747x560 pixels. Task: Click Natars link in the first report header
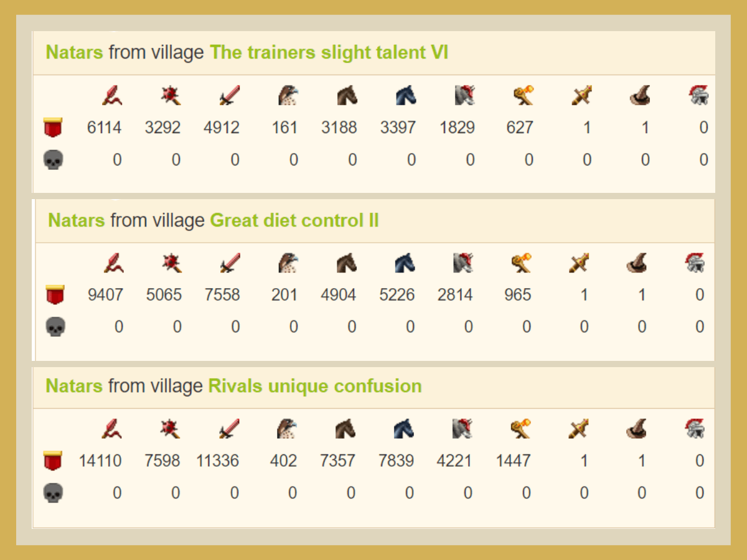click(74, 52)
